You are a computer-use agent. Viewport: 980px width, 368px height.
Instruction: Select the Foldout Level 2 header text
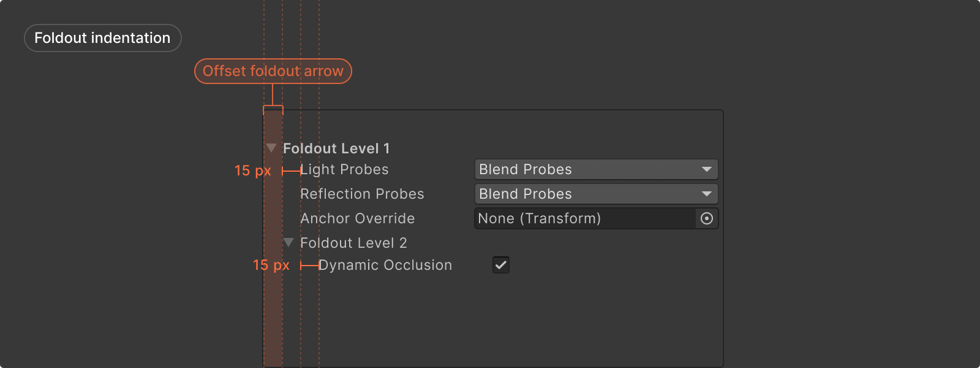tap(353, 243)
